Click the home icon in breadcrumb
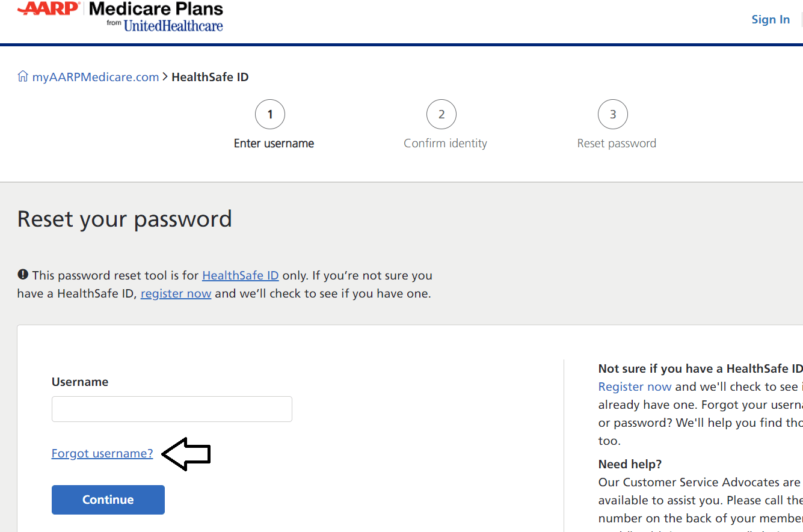803x532 pixels. [23, 76]
